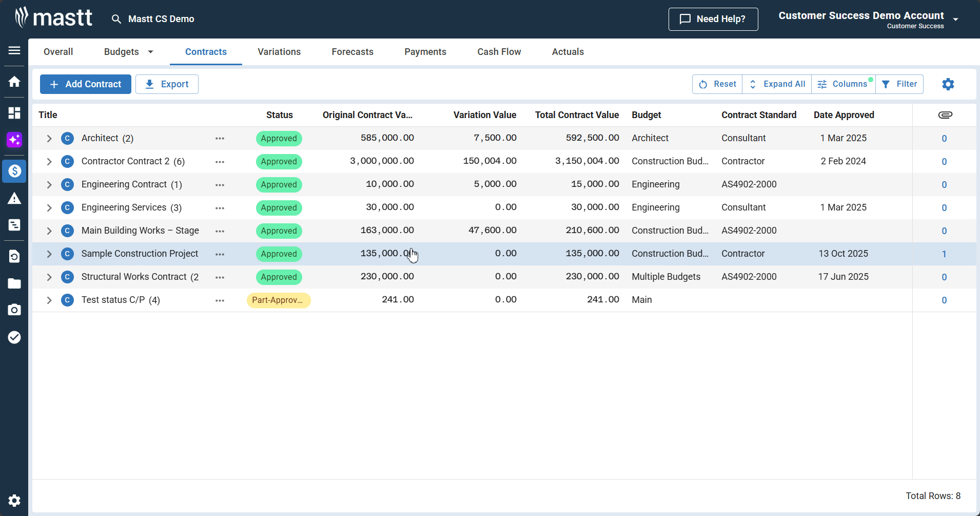Open row options for Engineering Services

pos(220,208)
